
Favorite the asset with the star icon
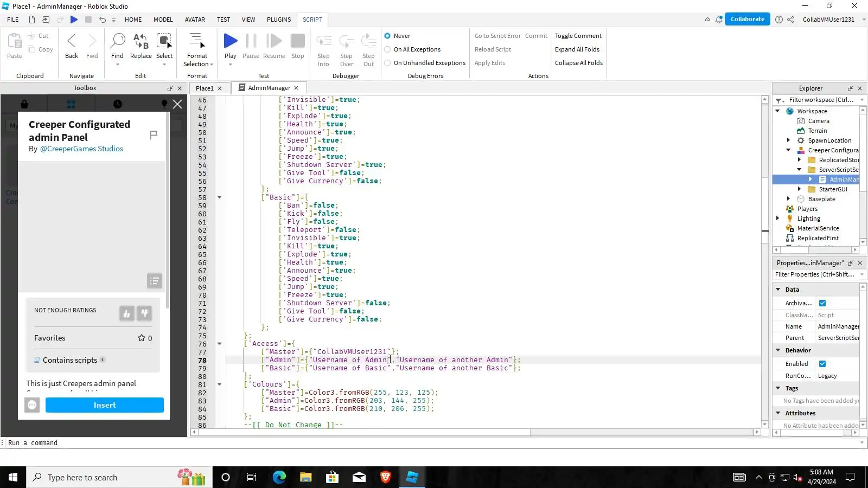click(x=142, y=338)
